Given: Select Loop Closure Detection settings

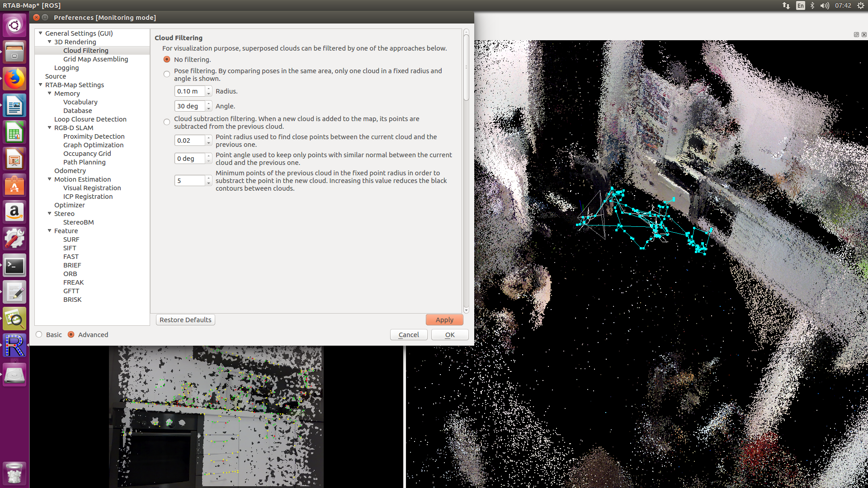Looking at the screenshot, I should [90, 119].
